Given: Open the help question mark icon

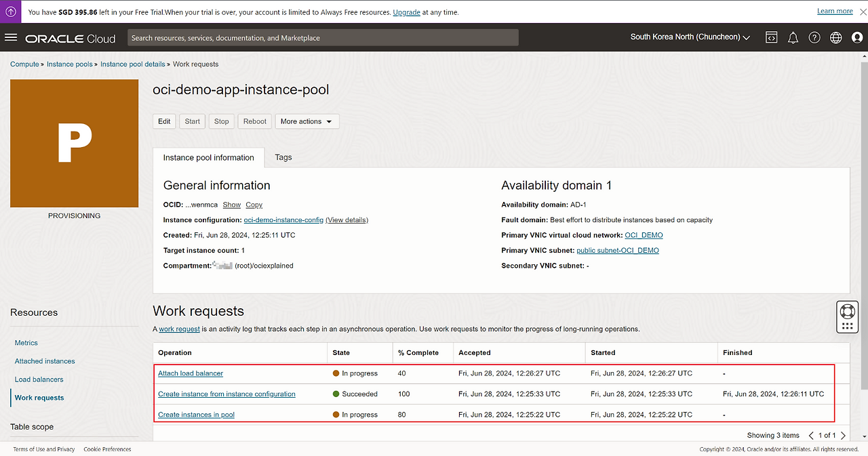Looking at the screenshot, I should pyautogui.click(x=814, y=38).
